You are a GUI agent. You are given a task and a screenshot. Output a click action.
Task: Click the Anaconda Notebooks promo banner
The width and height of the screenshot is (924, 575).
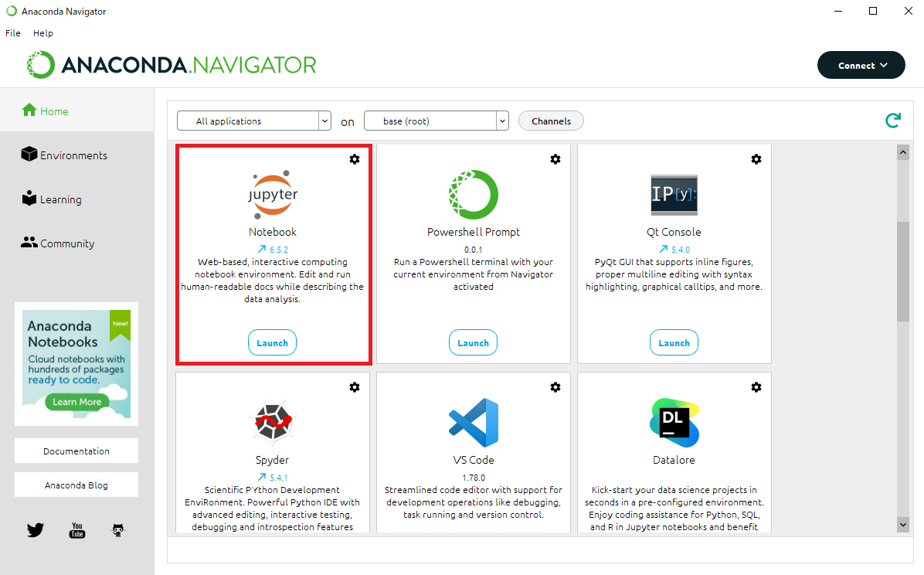click(76, 364)
